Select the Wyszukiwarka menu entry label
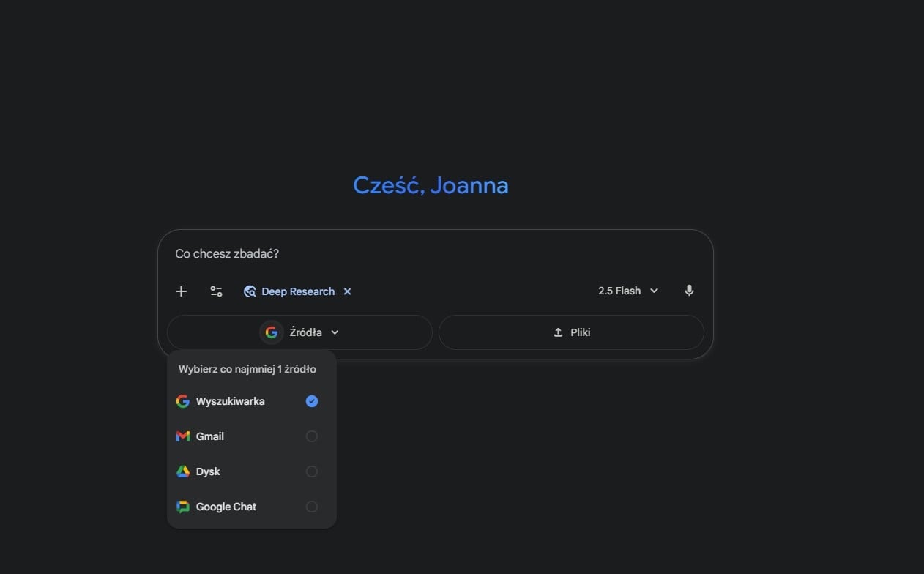Viewport: 924px width, 574px height. [230, 401]
